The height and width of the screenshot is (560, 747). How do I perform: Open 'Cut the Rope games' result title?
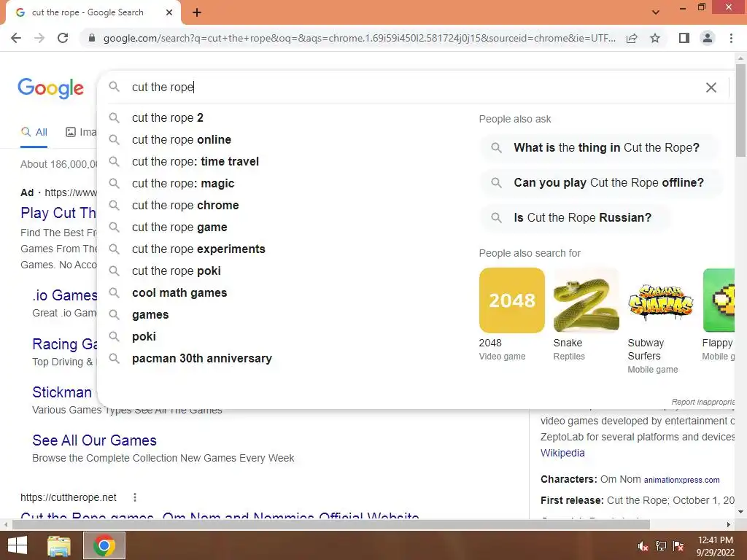coord(220,516)
